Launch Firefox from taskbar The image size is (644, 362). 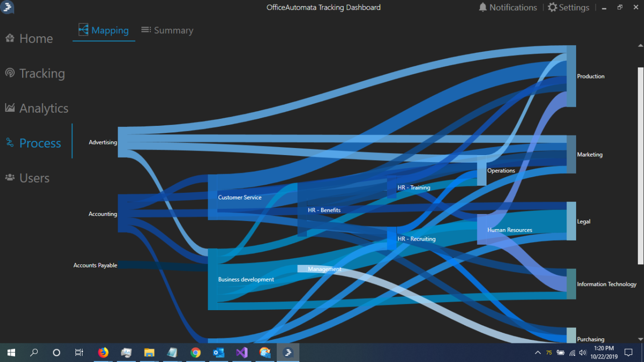(x=103, y=352)
